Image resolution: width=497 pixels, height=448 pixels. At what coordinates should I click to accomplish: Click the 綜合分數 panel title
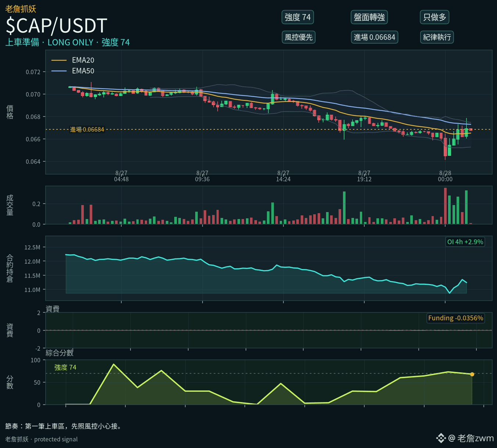(60, 353)
